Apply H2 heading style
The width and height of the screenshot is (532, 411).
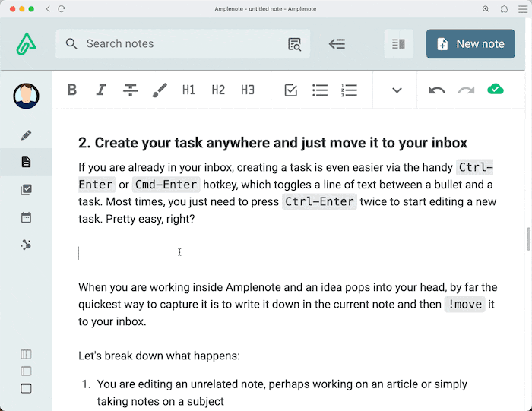tap(218, 90)
